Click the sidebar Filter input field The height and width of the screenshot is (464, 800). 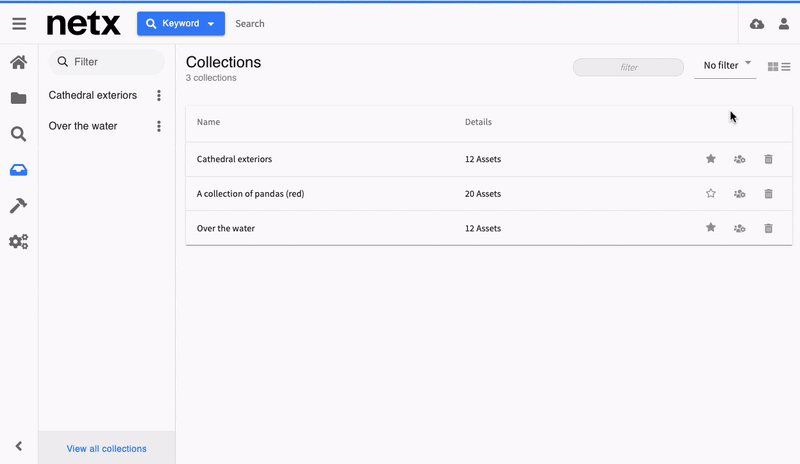click(110, 62)
